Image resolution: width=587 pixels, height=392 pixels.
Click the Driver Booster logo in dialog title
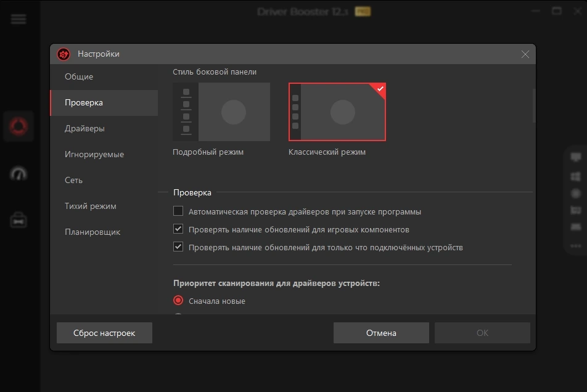click(x=64, y=54)
